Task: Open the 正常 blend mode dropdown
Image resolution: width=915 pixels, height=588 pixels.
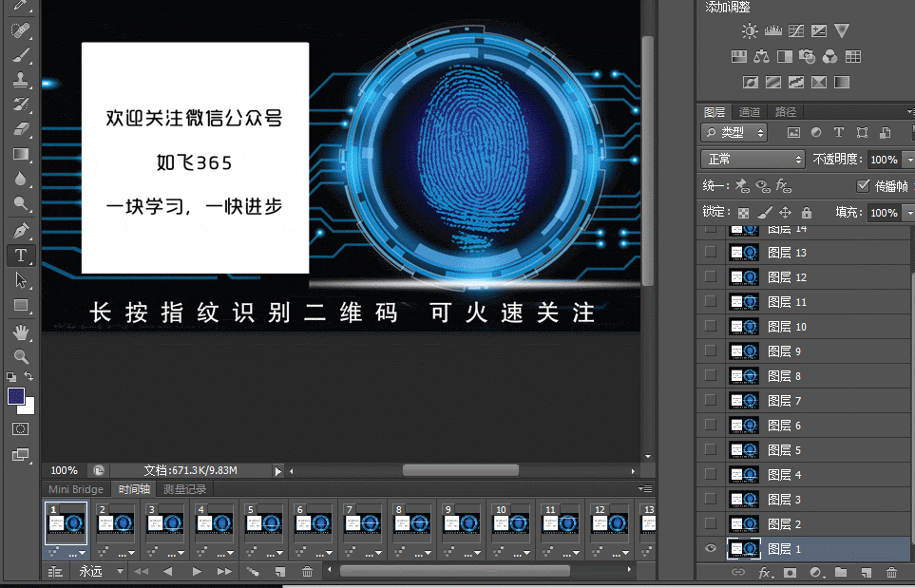Action: (x=753, y=160)
